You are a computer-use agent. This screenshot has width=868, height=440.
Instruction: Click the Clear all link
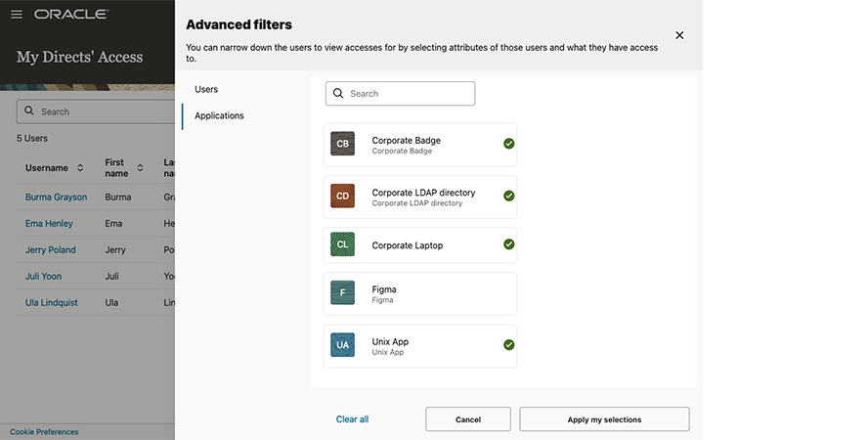point(352,419)
